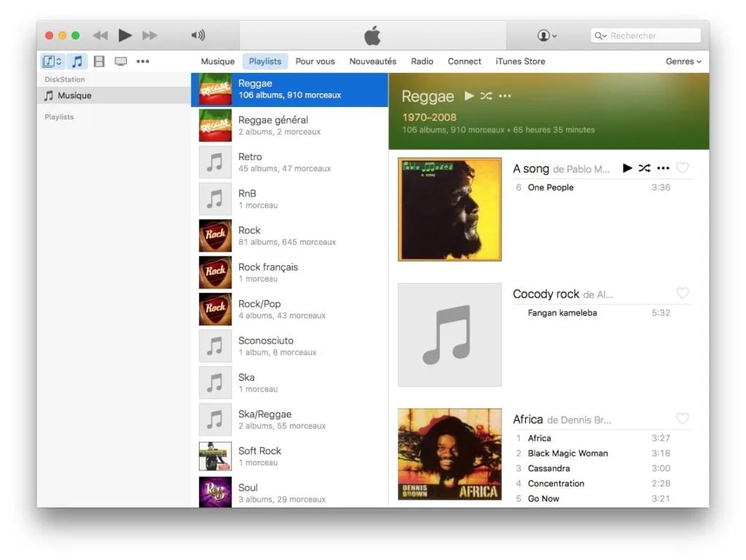The height and width of the screenshot is (560, 746).
Task: Love the Africa album heart
Action: click(x=682, y=419)
